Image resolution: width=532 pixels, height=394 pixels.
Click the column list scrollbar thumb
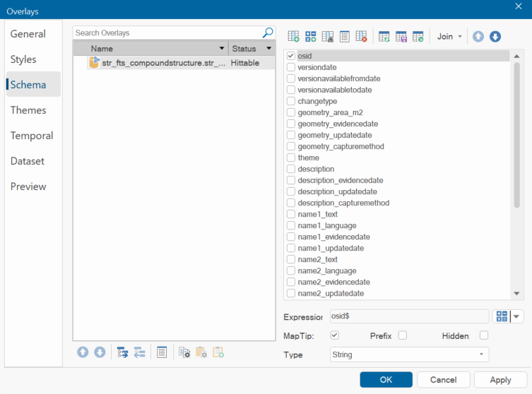coord(516,135)
